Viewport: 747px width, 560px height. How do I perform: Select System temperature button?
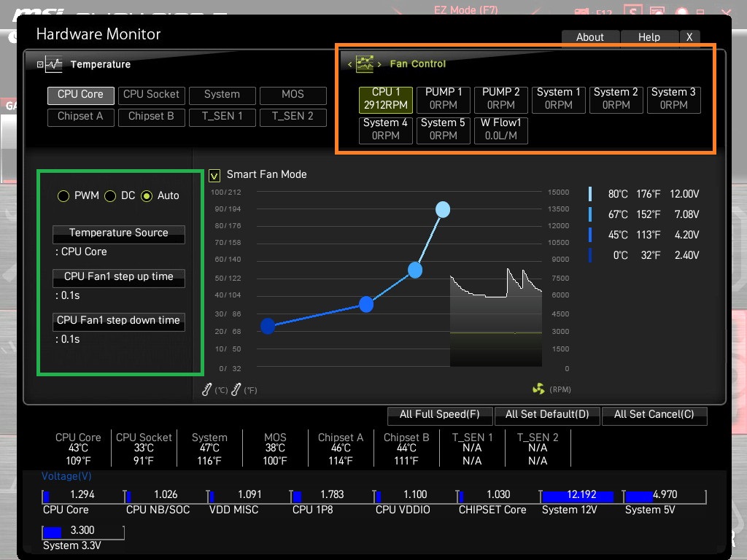(x=222, y=95)
